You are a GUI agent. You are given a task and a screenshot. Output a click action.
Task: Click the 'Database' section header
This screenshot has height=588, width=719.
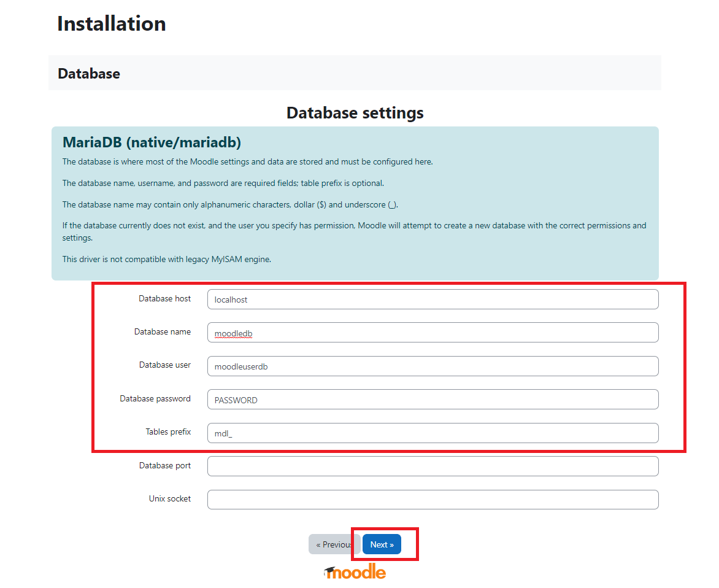point(89,74)
